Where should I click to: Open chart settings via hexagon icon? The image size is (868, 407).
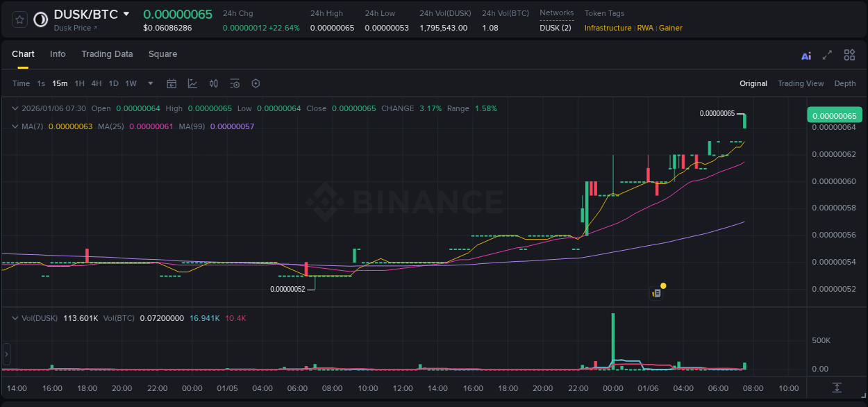pyautogui.click(x=256, y=83)
